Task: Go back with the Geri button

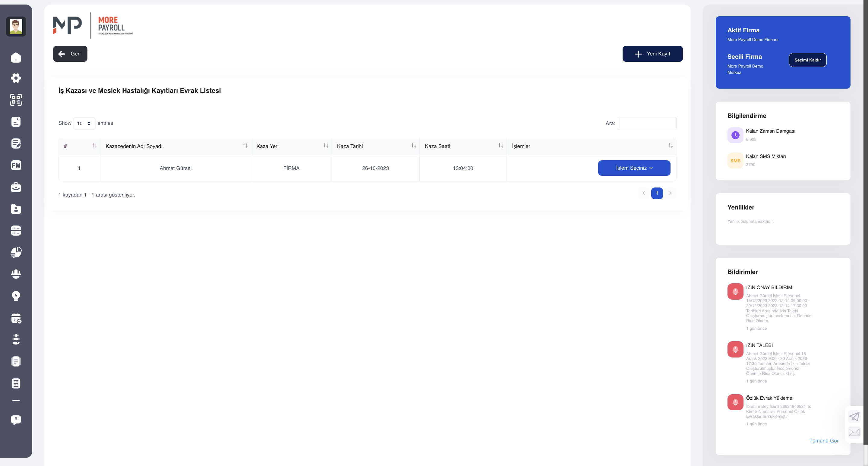Action: pos(70,54)
